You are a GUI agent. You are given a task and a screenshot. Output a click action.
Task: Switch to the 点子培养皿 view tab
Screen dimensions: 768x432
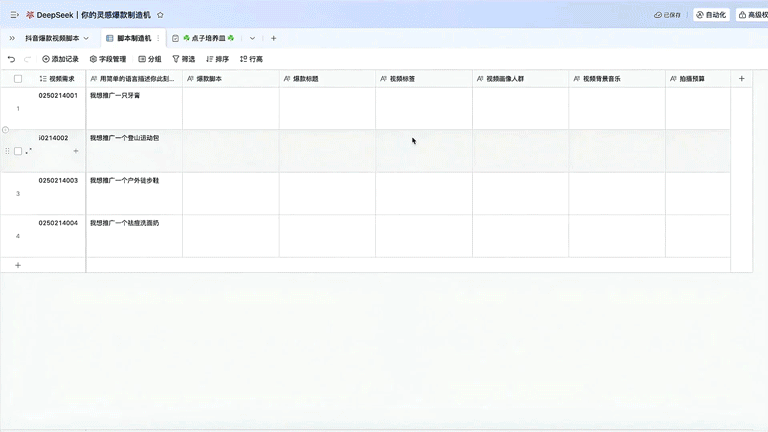[203, 38]
